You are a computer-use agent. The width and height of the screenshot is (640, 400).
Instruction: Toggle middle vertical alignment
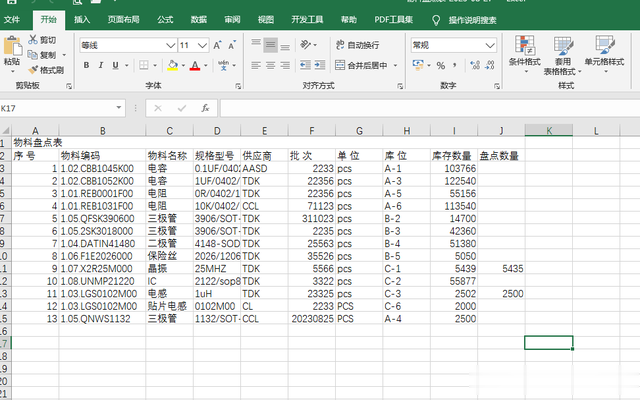pos(271,45)
